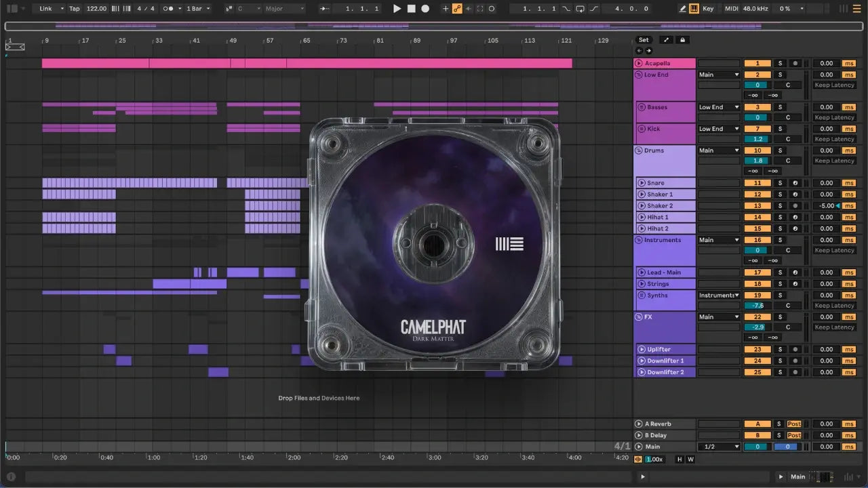Click the Synths track volume -7.6
868x488 pixels.
(x=757, y=306)
